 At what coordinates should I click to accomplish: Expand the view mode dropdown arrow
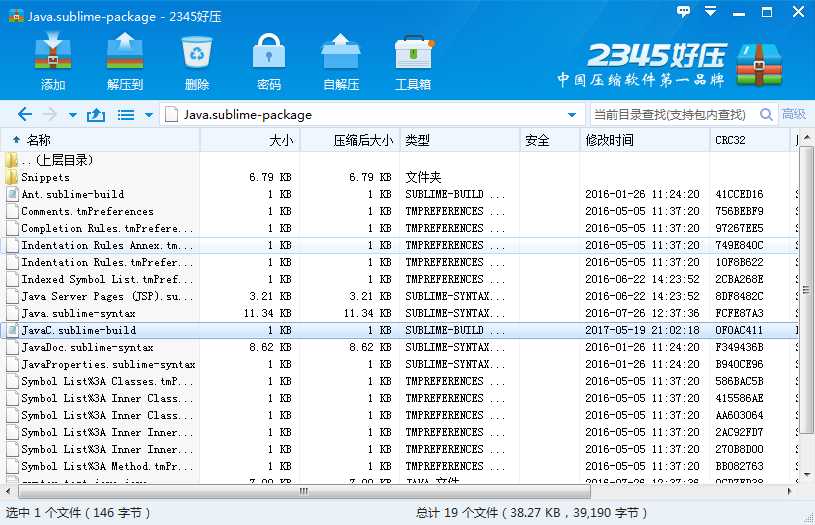tap(149, 115)
